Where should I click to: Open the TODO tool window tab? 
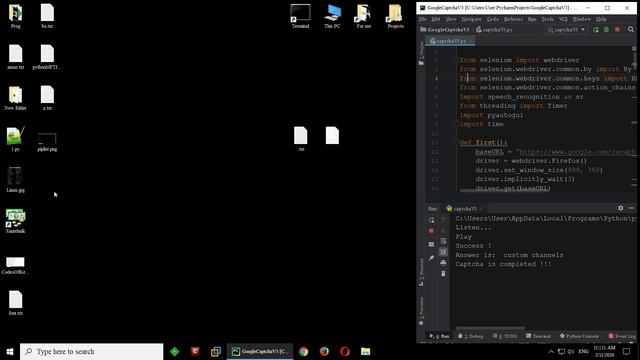tap(505, 336)
